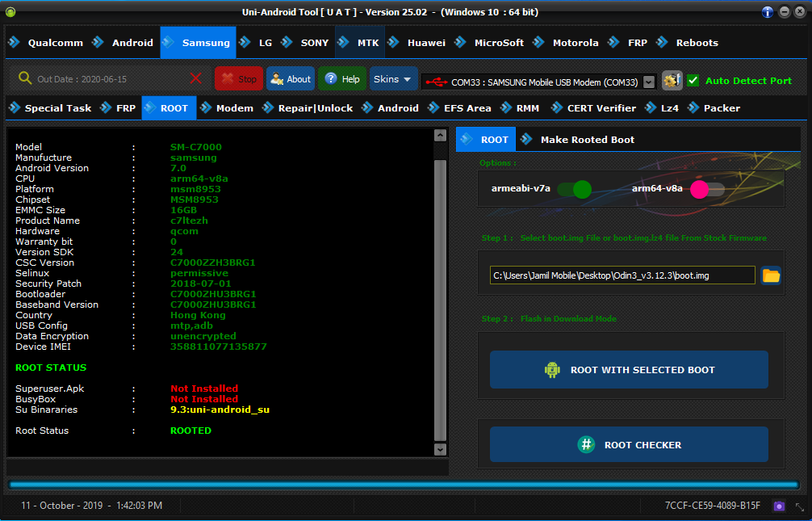Click the serial 7CCF-CE59-4089-B15F
812x521 pixels.
(x=713, y=506)
